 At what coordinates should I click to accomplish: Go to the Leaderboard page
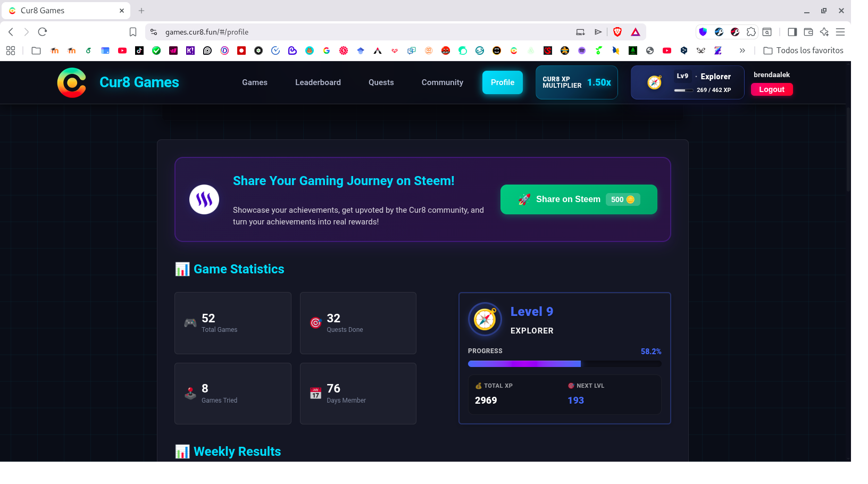pos(318,82)
